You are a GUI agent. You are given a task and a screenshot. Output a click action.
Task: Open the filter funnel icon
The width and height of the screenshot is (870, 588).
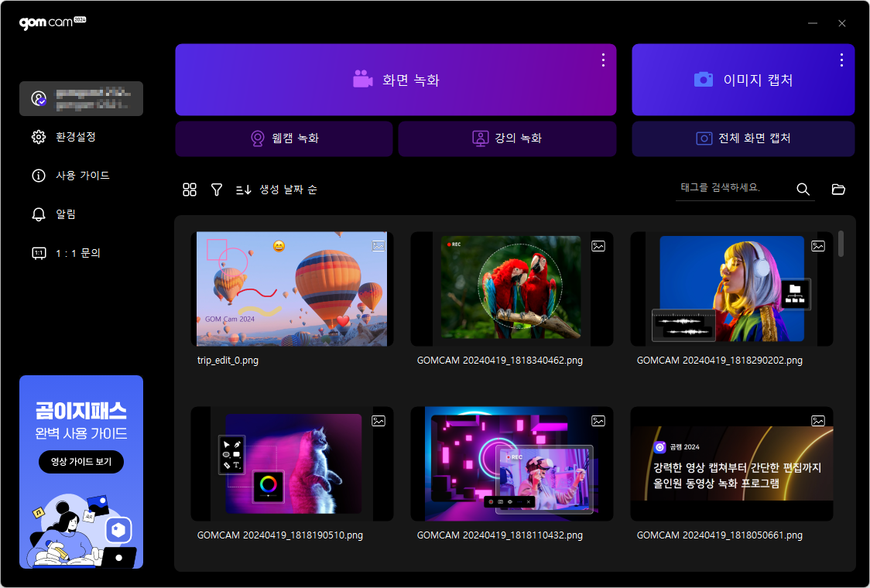point(217,190)
